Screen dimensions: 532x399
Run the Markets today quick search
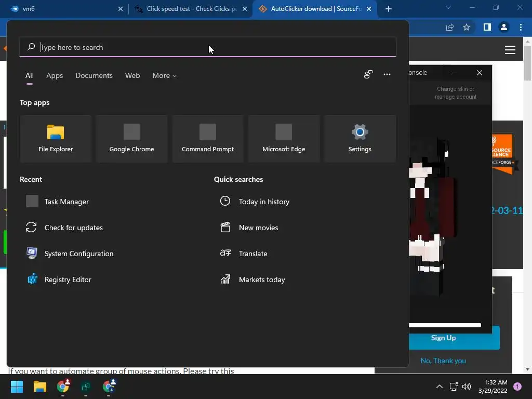click(253, 280)
